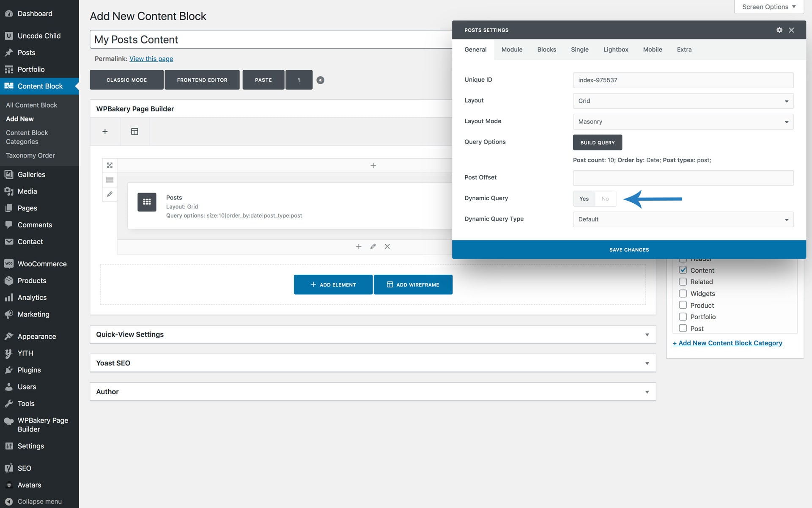Delete column using the X icon
Image resolution: width=812 pixels, height=508 pixels.
387,246
